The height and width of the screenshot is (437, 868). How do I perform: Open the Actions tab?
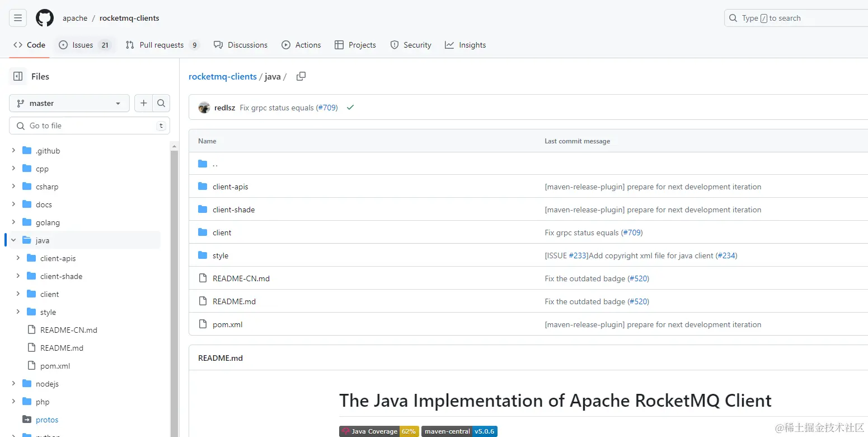[301, 45]
